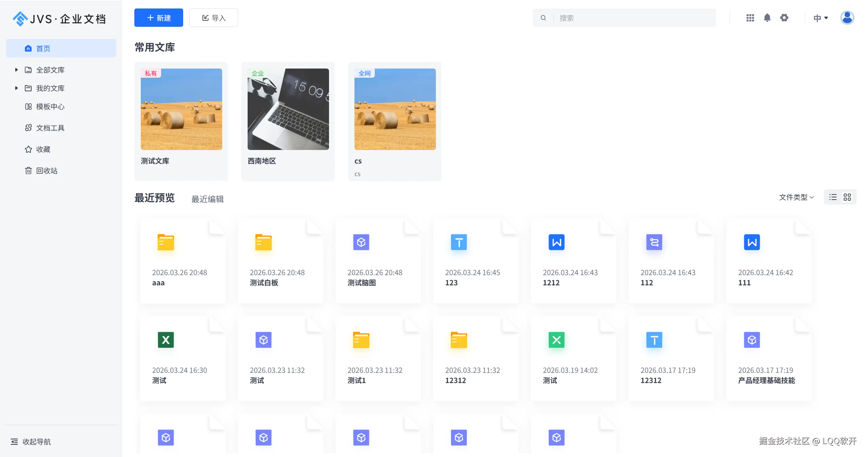The image size is (868, 457).
Task: Click the user avatar icon
Action: click(x=847, y=18)
